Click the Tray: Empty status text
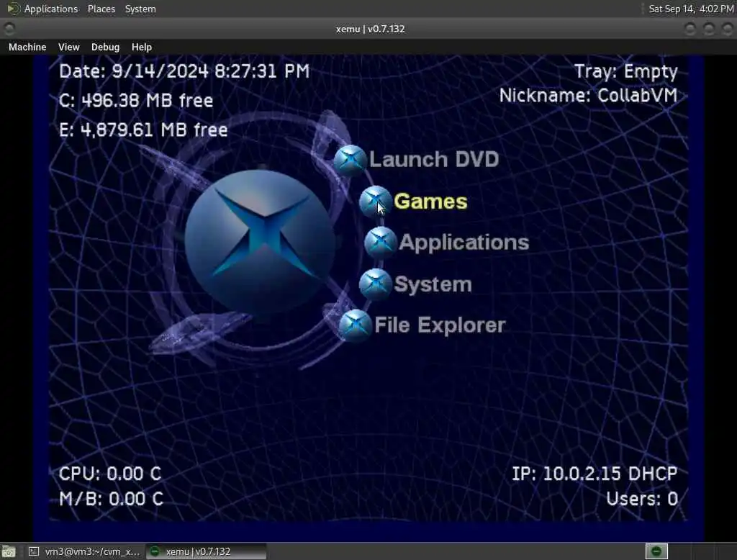Image resolution: width=737 pixels, height=560 pixels. (626, 72)
